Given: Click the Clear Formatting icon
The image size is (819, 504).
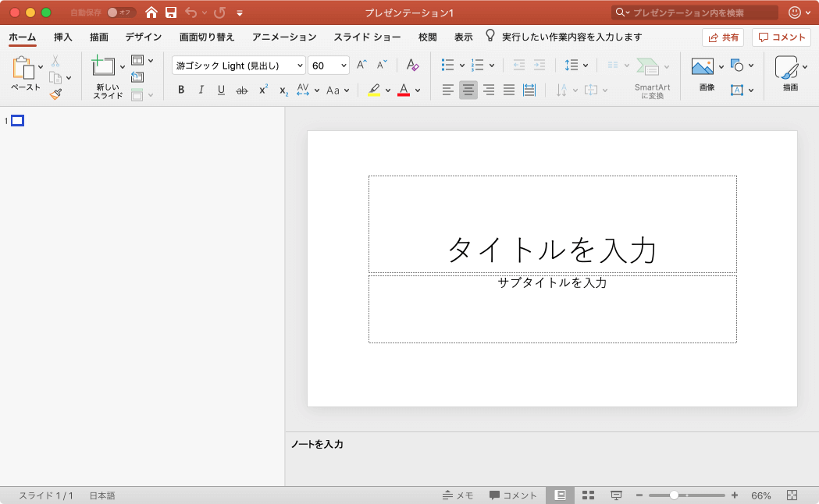Looking at the screenshot, I should click(x=413, y=66).
